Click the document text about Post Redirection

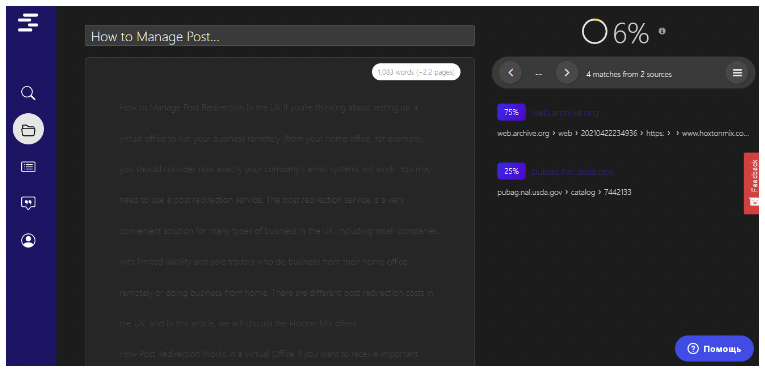[x=280, y=212]
